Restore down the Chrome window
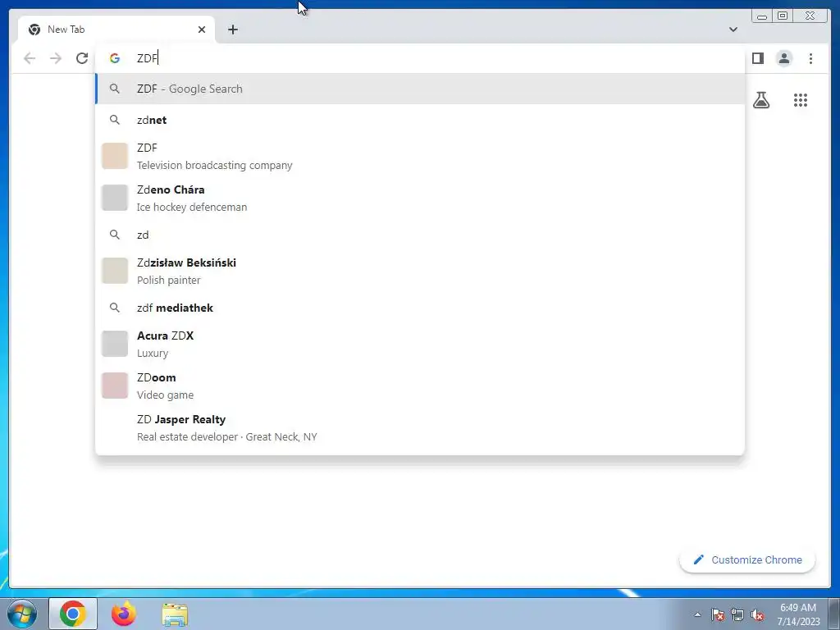The height and width of the screenshot is (630, 840). (782, 16)
